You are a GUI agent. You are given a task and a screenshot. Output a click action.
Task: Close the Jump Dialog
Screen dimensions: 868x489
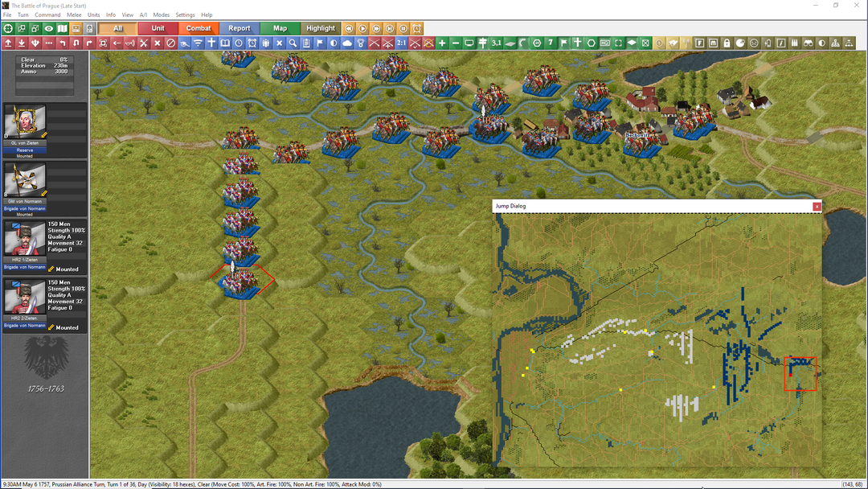(817, 207)
